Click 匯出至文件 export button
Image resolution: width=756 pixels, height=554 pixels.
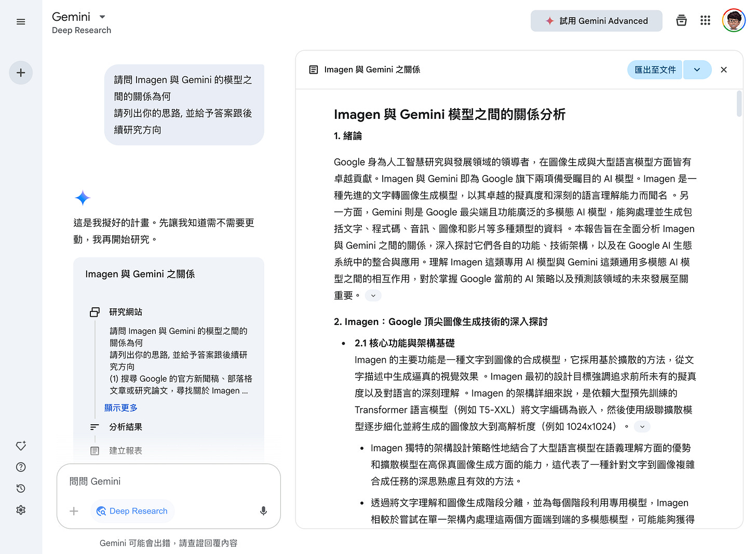point(655,70)
